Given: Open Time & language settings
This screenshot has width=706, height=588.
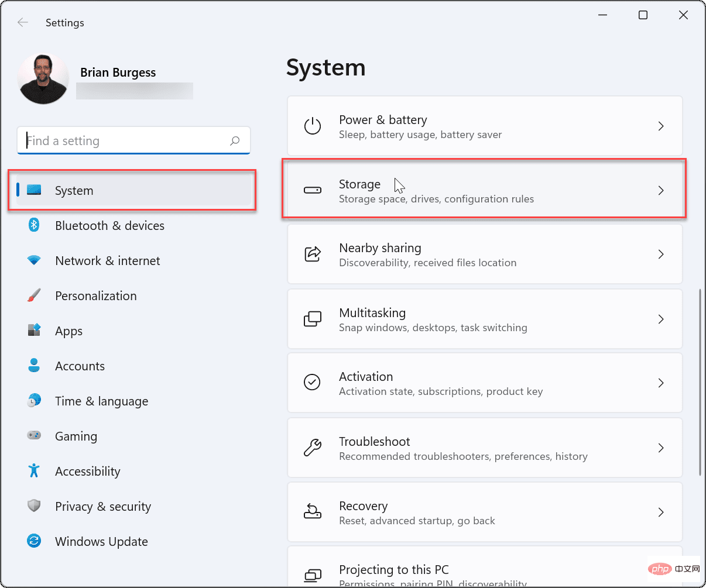Looking at the screenshot, I should (x=134, y=401).
